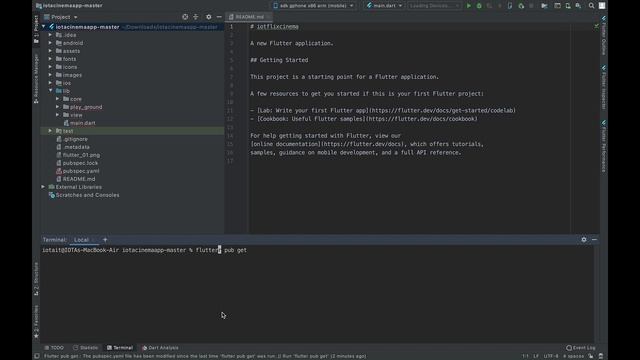Click the Flutter hot reload icon
This screenshot has height=360, width=640.
[x=499, y=6]
